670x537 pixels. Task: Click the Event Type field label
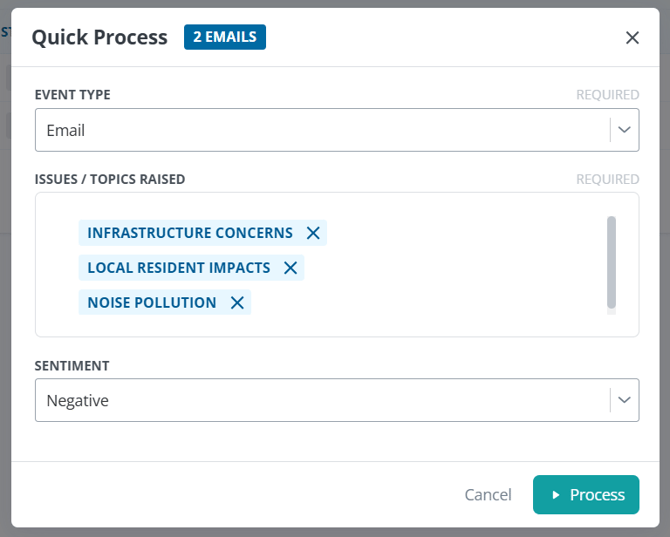pyautogui.click(x=72, y=94)
